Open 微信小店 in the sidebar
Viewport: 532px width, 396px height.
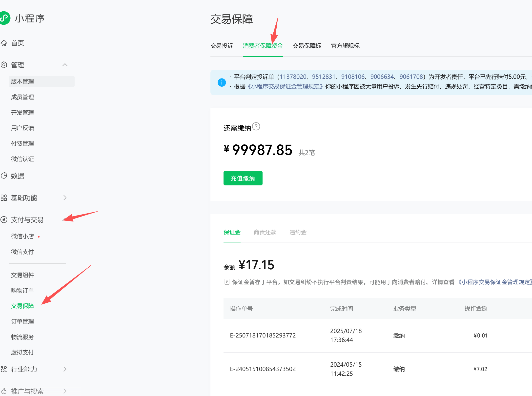pyautogui.click(x=22, y=237)
